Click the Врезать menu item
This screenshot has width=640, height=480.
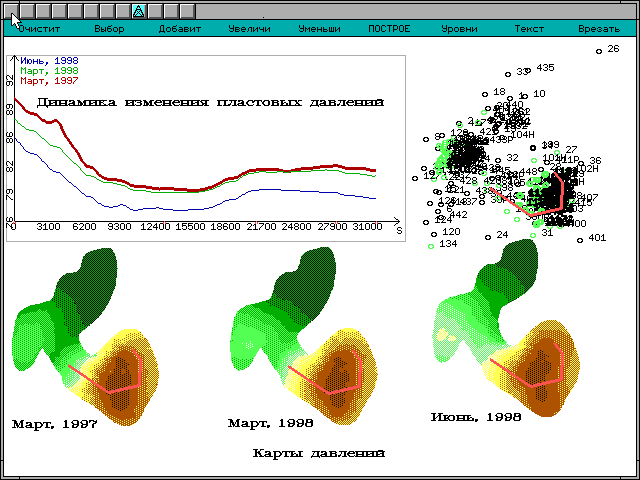coord(599,29)
